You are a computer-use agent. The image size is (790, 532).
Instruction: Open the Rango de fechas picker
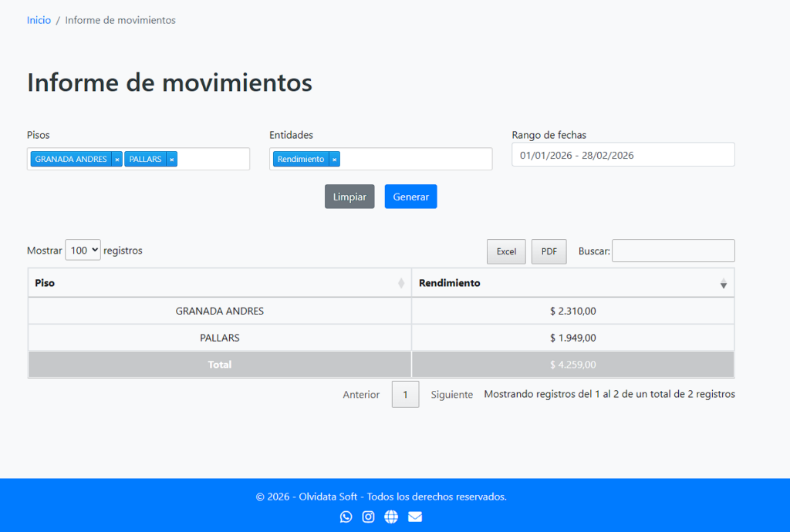tap(623, 155)
